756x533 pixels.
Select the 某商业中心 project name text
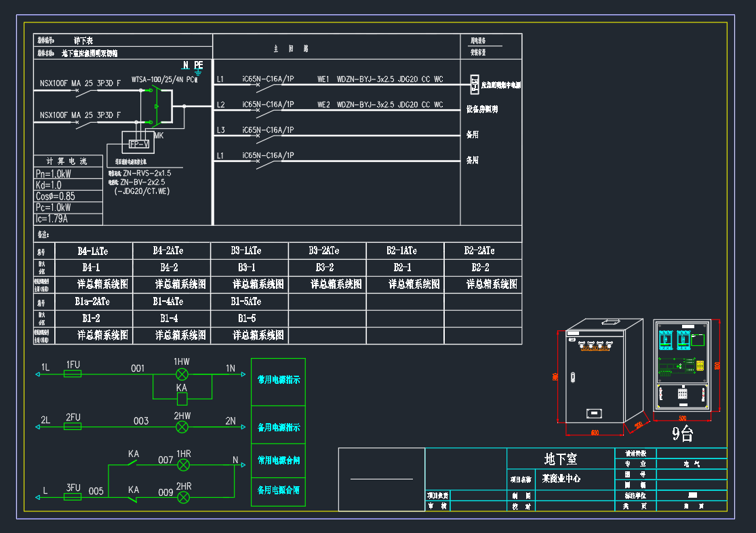point(561,479)
